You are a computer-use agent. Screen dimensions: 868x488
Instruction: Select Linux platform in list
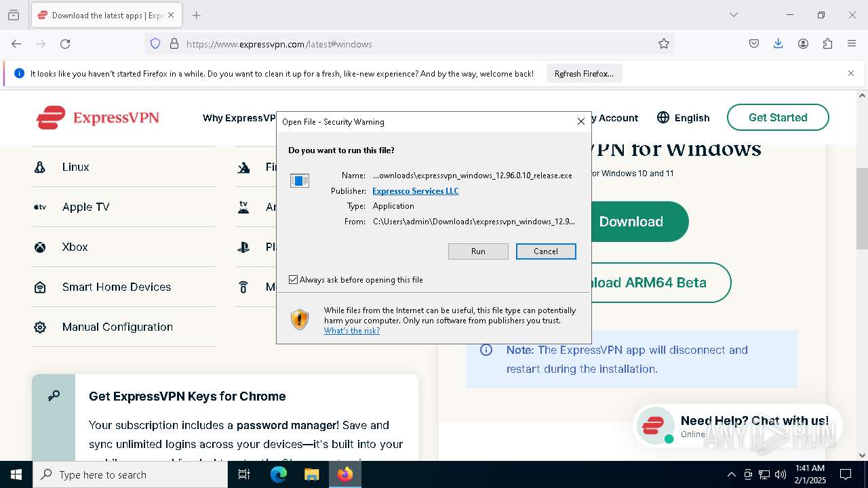coord(123,167)
